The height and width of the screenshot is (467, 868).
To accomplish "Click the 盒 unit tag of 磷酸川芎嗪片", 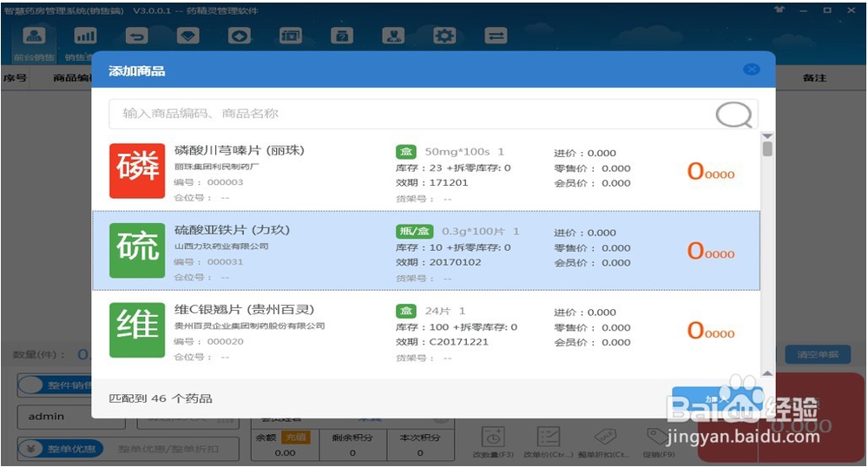I will [405, 152].
